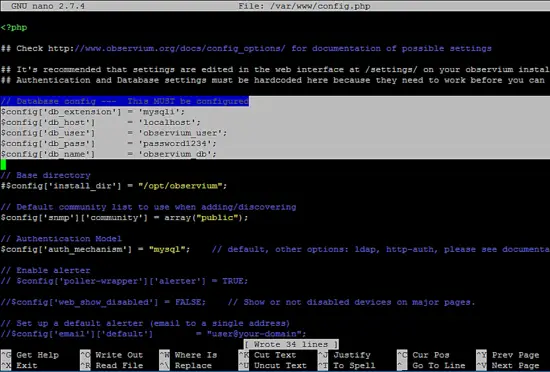Click the 'Authentication and Database settings' comment line
Viewport: 550px width, 372px height.
tap(273, 80)
